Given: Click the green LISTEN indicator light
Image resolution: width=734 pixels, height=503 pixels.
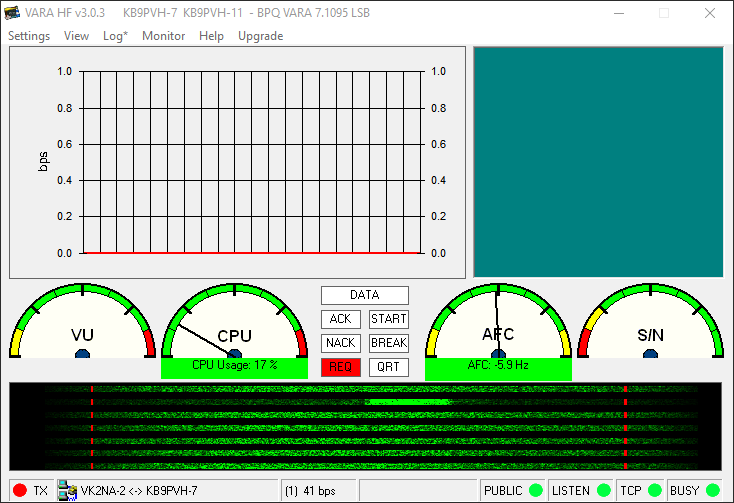Looking at the screenshot, I should pos(604,491).
